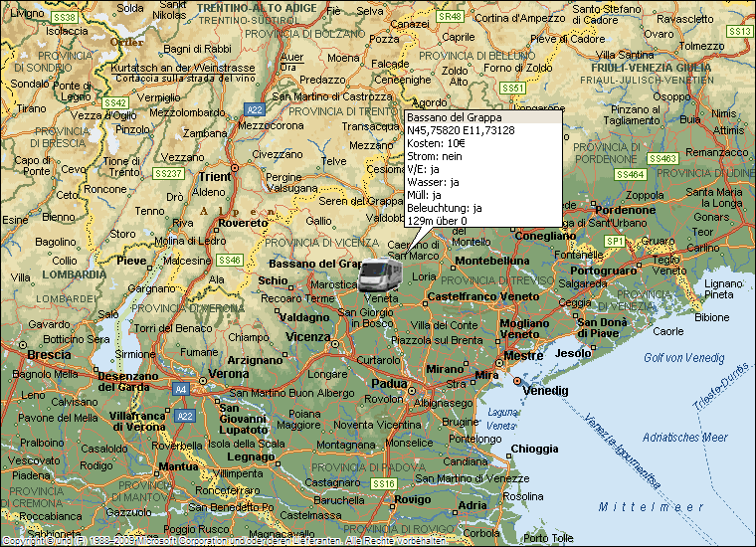756x547 pixels.
Task: Click the Venedig city marker
Action: 516,382
